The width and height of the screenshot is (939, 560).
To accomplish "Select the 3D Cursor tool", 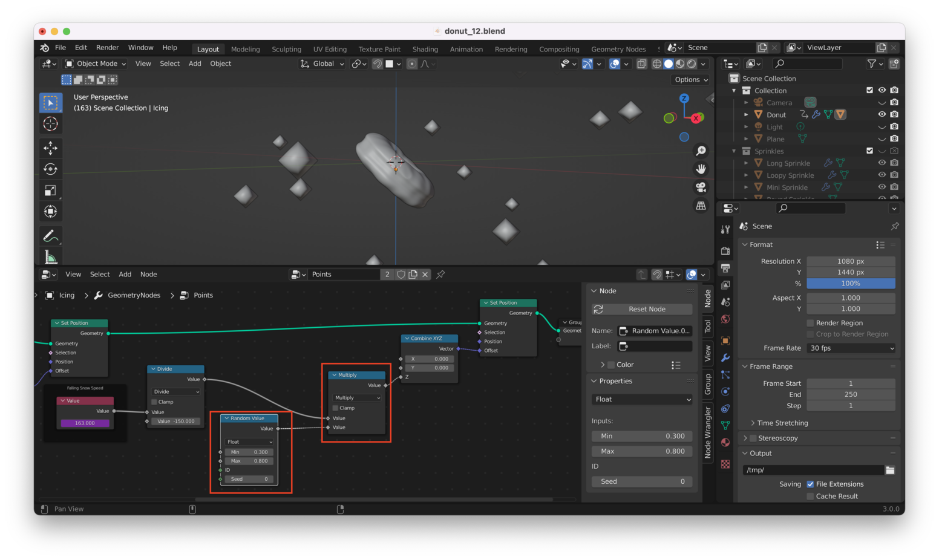I will click(51, 124).
